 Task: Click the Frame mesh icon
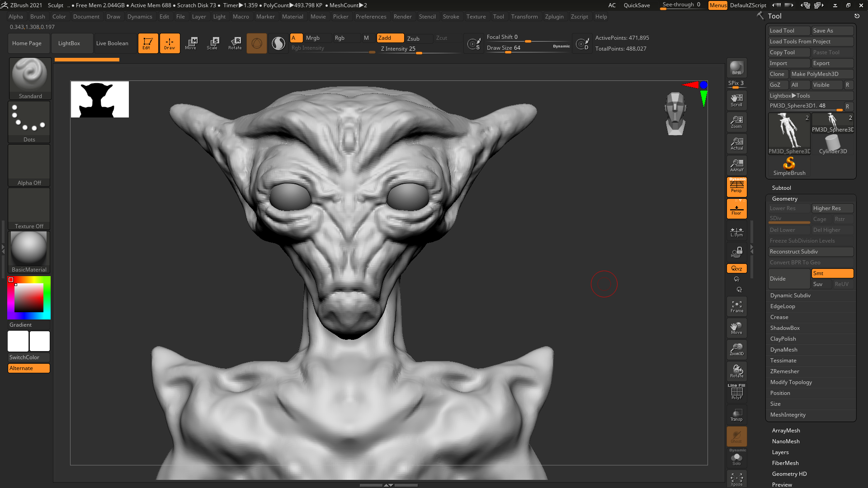(x=736, y=306)
